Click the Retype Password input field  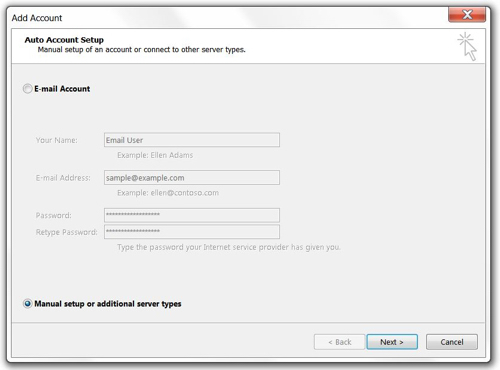pyautogui.click(x=192, y=232)
